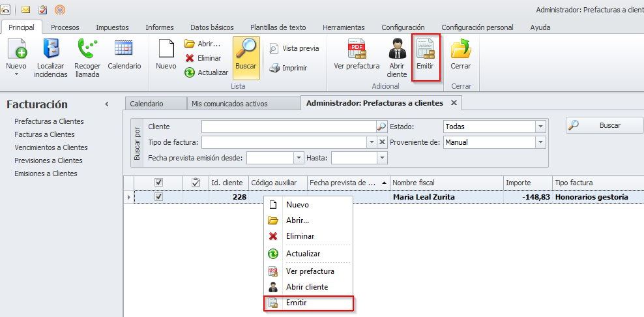
Task: Click the orange broadcast icon in the quick access bar
Action: point(60,9)
